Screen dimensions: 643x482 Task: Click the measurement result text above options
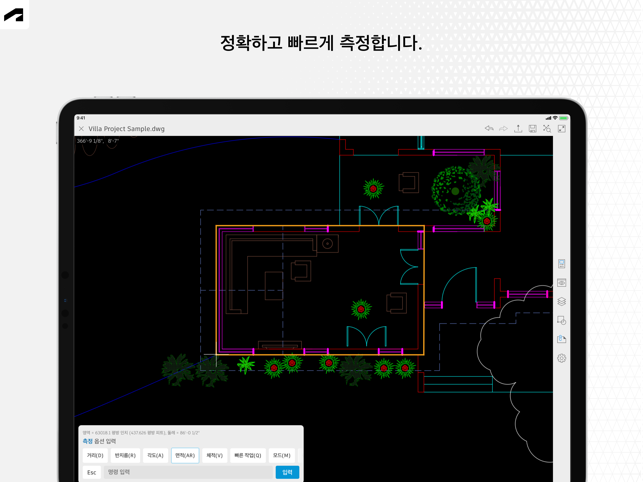pos(141,433)
